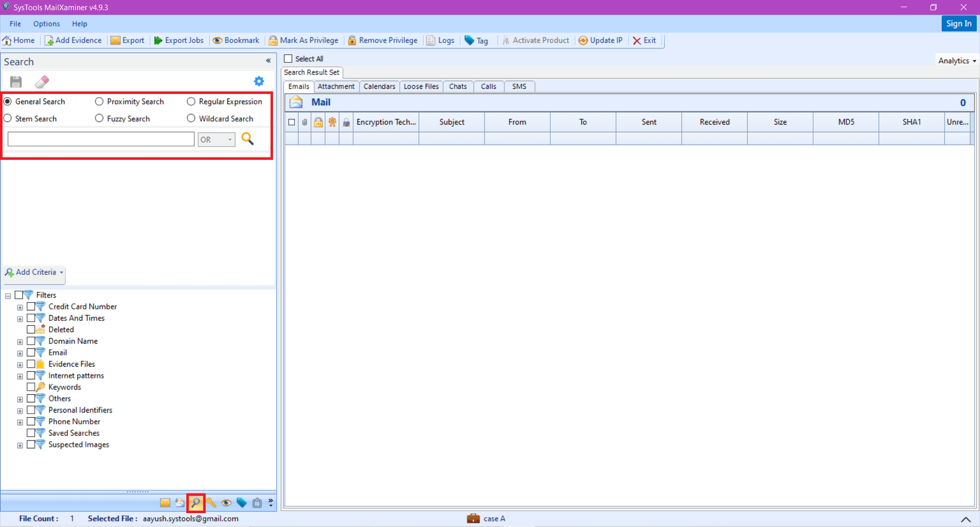Viewport: 980px width, 527px height.
Task: Open the key keywords view in bottom bar
Action: coord(211,503)
